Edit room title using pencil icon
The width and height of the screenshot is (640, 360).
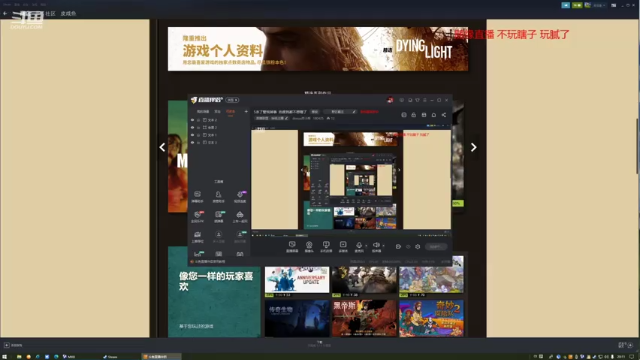[x=354, y=111]
